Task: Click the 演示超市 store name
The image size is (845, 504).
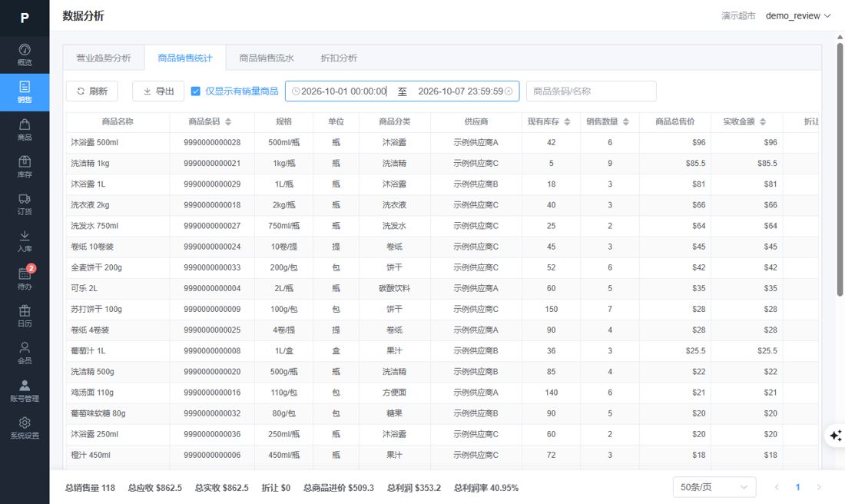Action: 738,16
